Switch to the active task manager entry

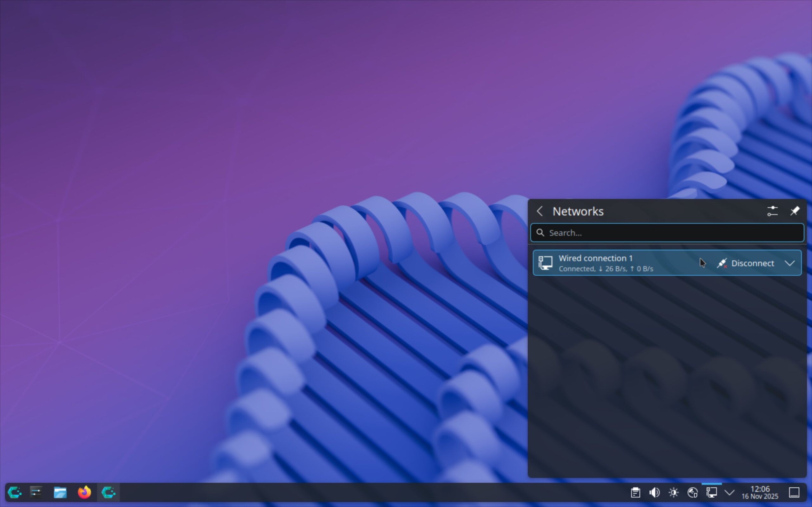pos(108,492)
